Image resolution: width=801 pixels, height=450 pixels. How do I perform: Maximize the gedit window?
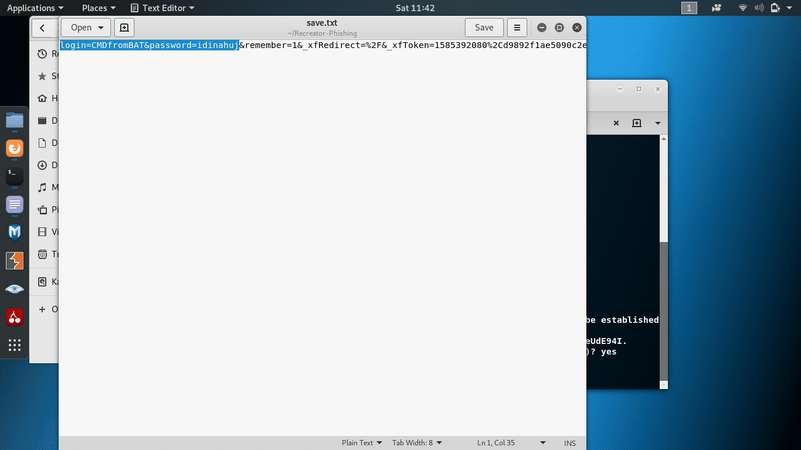(x=559, y=28)
